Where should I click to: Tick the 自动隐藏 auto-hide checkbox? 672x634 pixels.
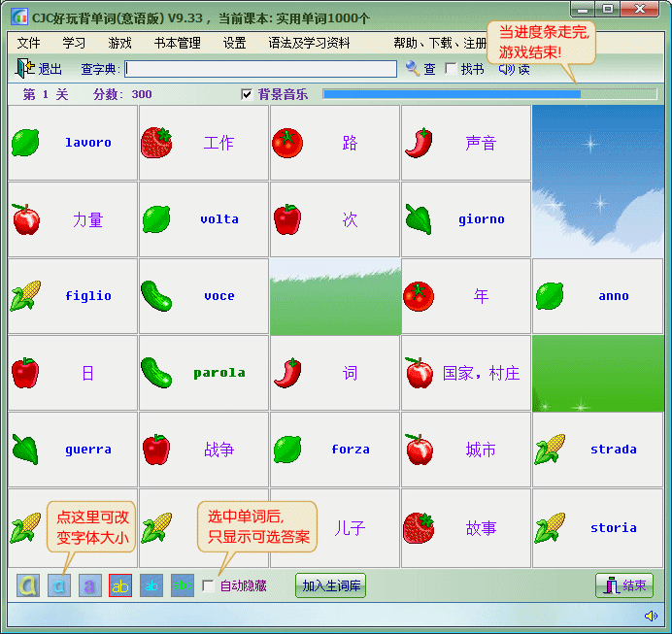[208, 585]
